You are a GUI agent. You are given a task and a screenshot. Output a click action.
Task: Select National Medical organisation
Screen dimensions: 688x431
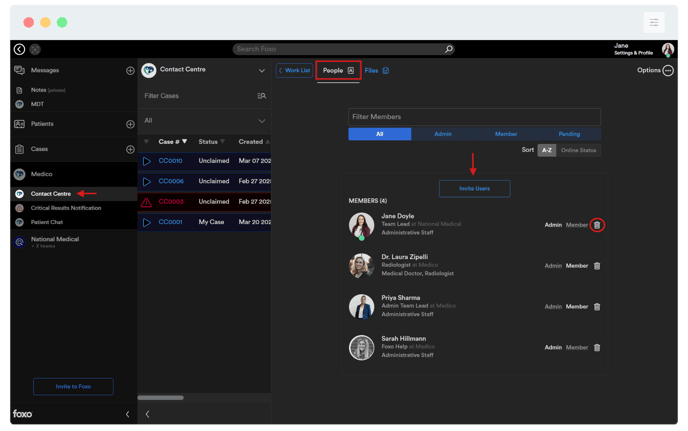[54, 240]
